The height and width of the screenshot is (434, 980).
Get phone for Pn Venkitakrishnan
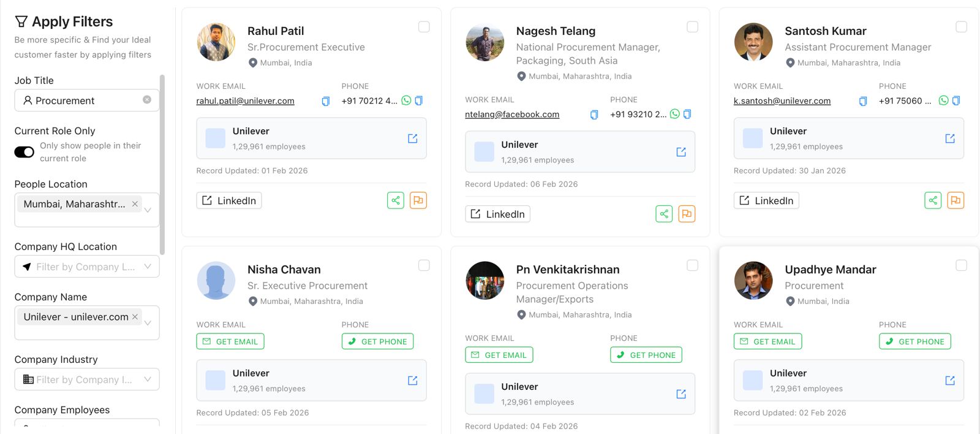pyautogui.click(x=646, y=355)
